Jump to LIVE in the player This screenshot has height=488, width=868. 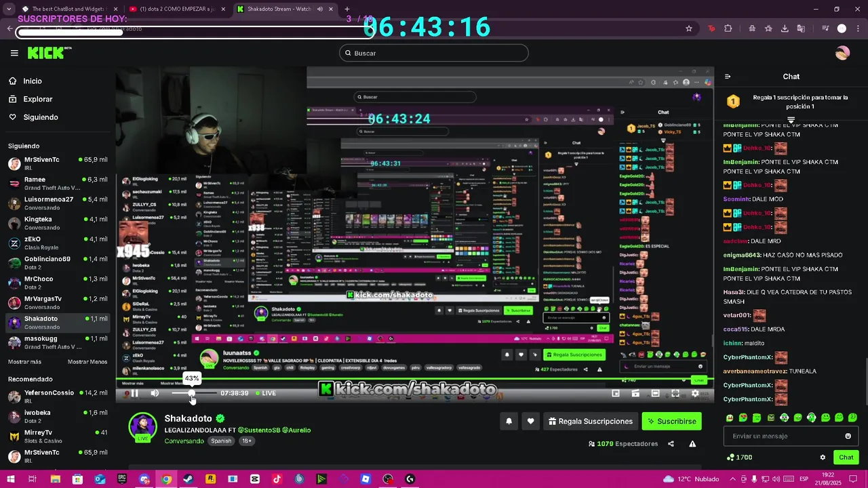265,393
